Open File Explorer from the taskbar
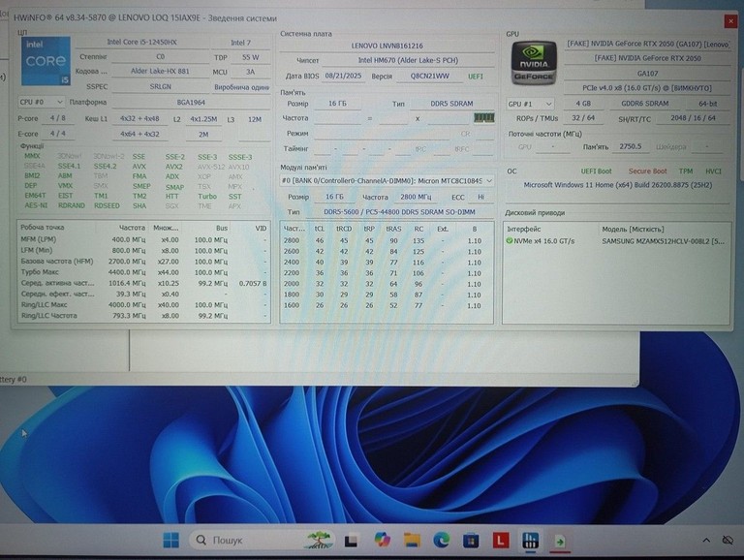Image resolution: width=744 pixels, height=560 pixels. 412,540
